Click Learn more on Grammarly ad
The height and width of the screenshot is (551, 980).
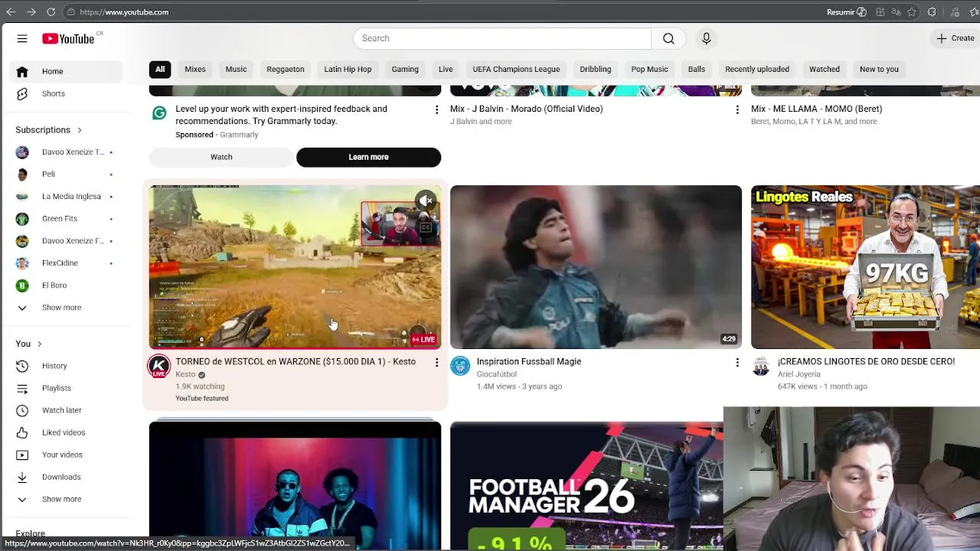(x=368, y=157)
